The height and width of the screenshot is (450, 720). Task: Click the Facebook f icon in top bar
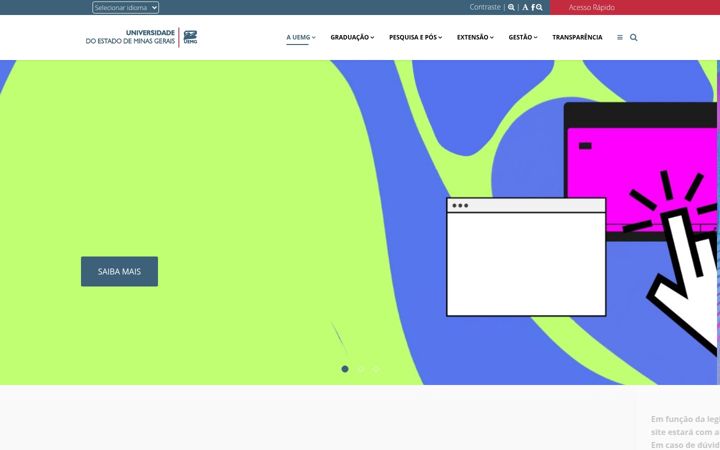click(533, 7)
